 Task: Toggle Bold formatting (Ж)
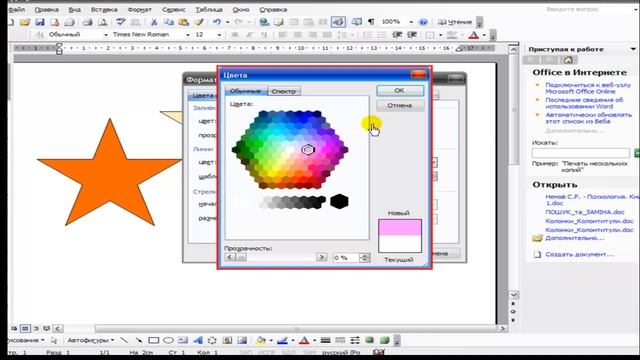pos(235,35)
